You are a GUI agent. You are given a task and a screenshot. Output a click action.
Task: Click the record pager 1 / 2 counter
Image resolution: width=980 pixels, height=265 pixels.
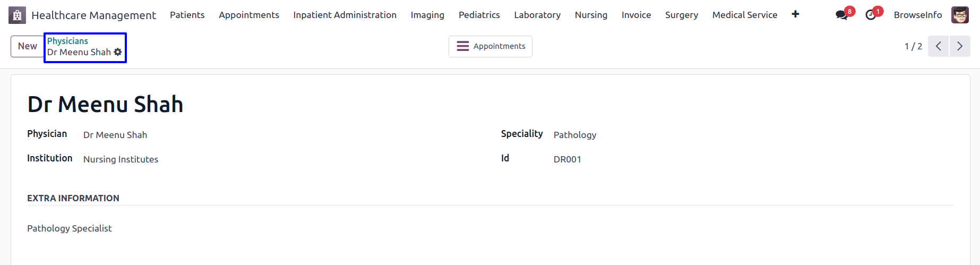pyautogui.click(x=913, y=46)
